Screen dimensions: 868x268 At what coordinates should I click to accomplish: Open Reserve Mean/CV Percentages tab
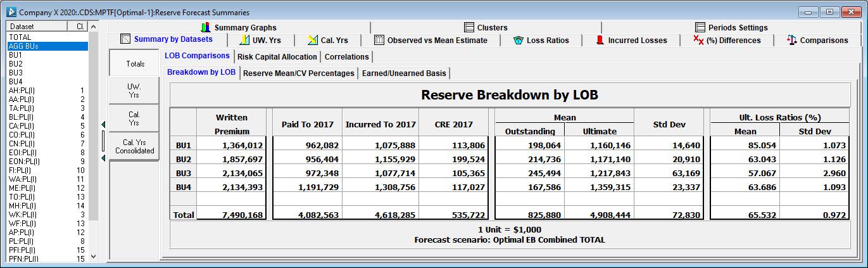pyautogui.click(x=299, y=73)
